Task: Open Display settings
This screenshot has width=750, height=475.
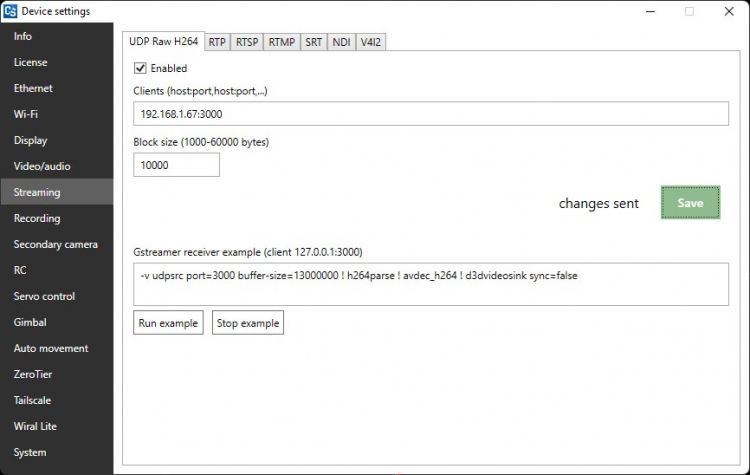Action: 57,140
